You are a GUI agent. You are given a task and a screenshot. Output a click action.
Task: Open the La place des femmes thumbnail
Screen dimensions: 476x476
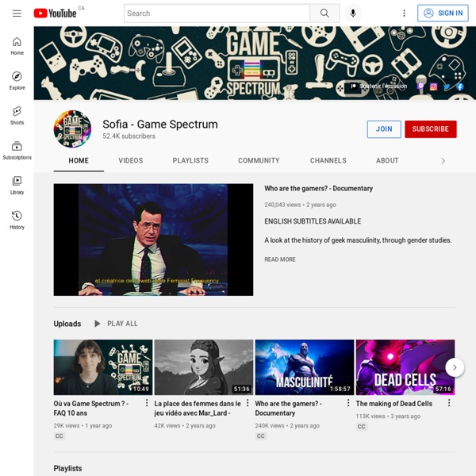click(204, 367)
